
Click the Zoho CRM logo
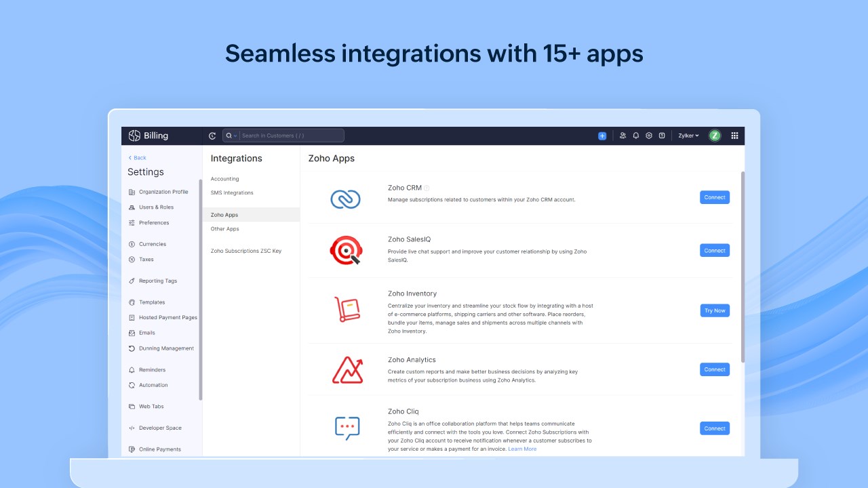point(345,199)
